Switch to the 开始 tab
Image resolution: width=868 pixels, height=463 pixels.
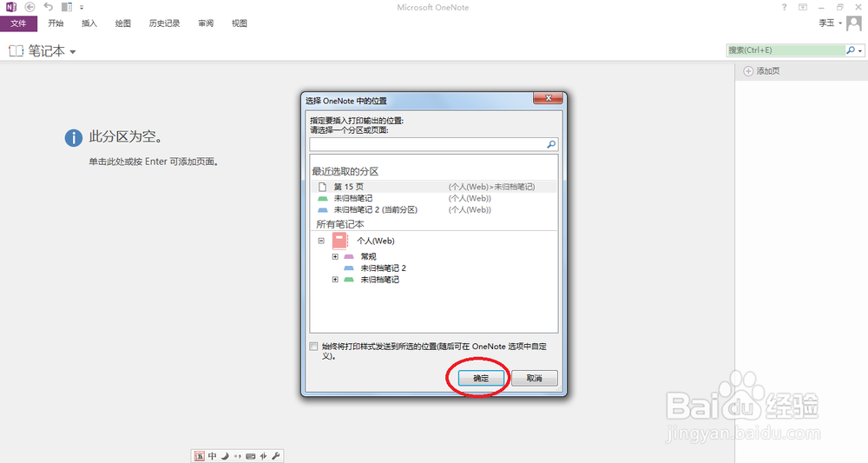pos(56,23)
